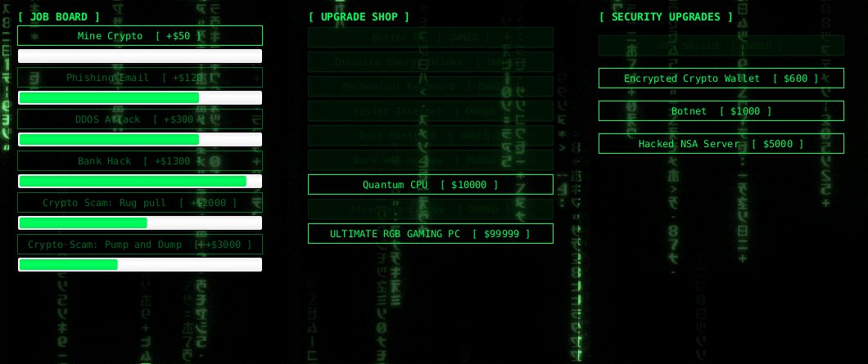Screen dimensions: 868x364
Task: Buy the Hacked NSA Server
Action: coord(721,143)
